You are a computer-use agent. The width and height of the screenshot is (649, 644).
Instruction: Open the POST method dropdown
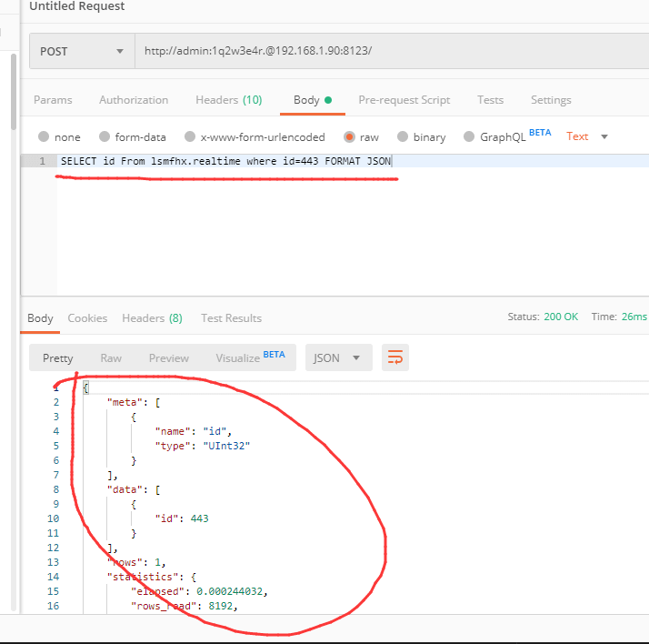pos(81,52)
